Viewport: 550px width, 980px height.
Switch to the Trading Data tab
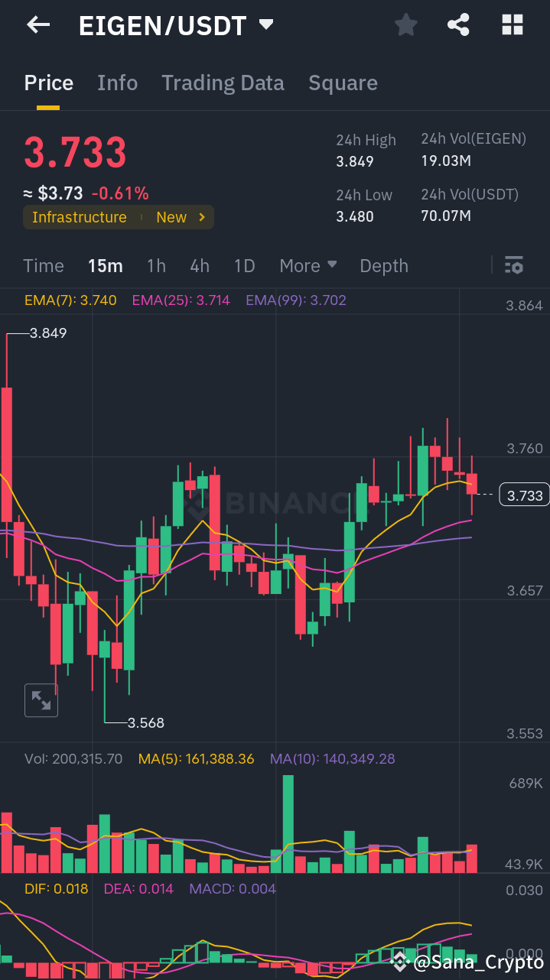pyautogui.click(x=223, y=83)
